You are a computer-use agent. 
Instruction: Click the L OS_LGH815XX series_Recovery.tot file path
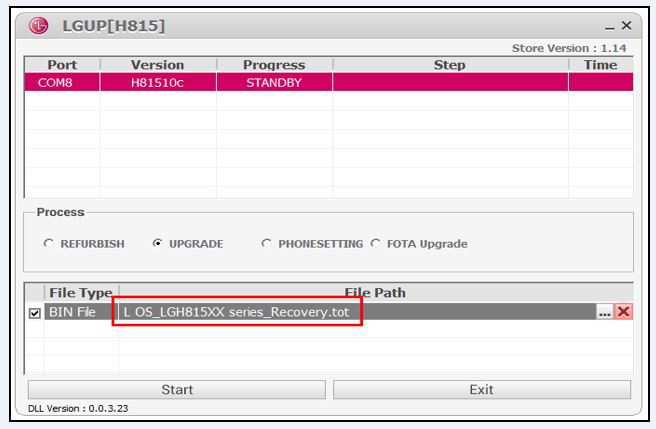236,312
